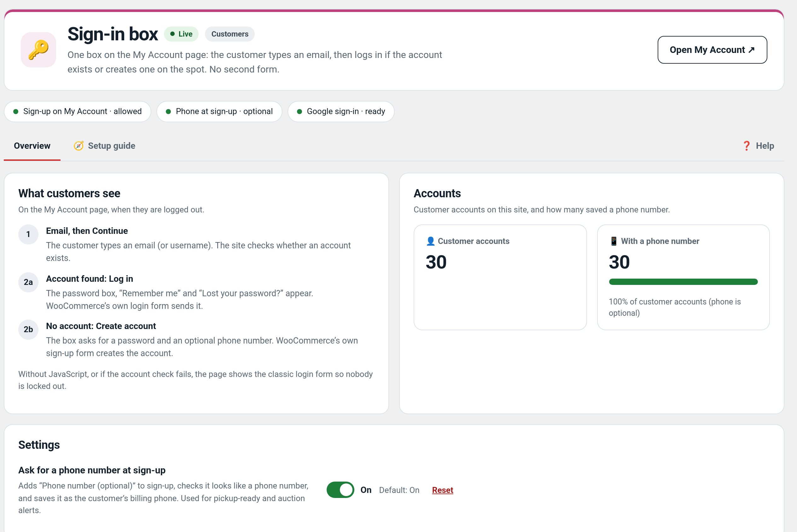Click the Live status badge
797x532 pixels.
tap(181, 34)
